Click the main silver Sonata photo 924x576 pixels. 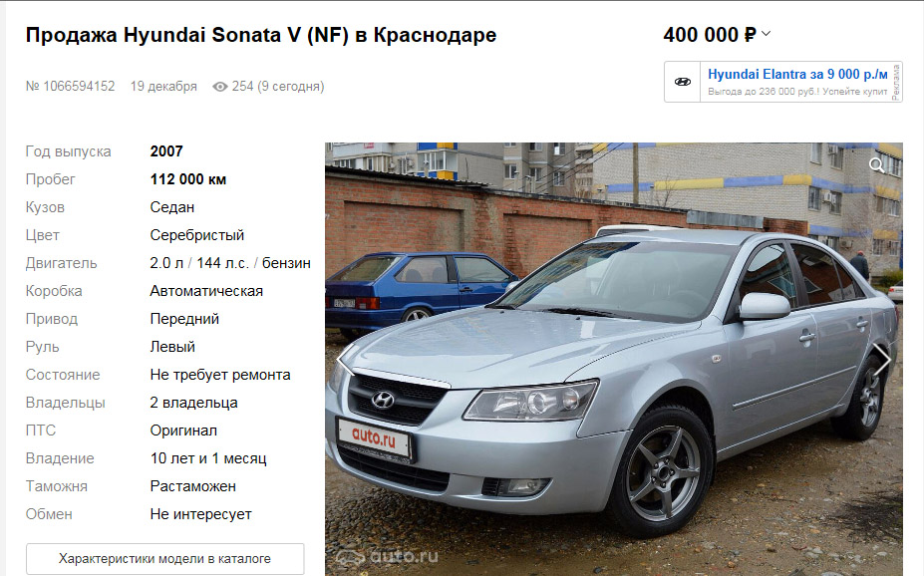pos(613,360)
